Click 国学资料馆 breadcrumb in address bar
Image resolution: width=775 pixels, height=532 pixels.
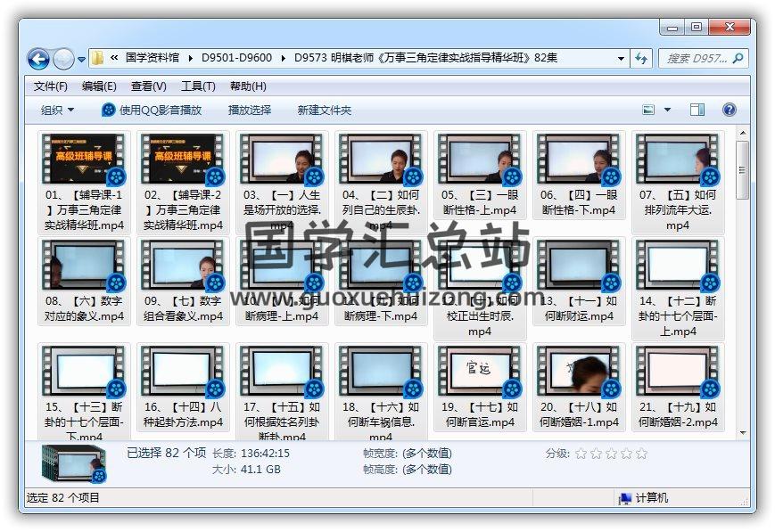152,58
